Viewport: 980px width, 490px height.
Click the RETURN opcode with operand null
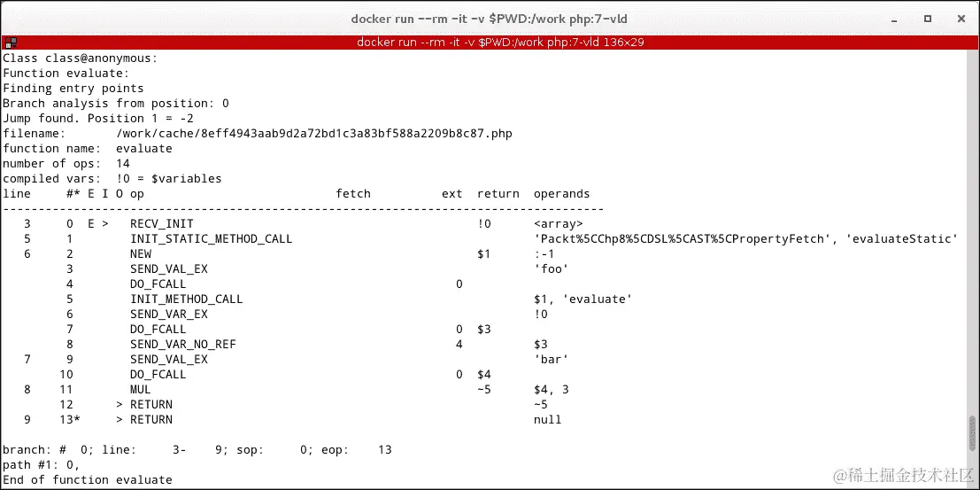coord(151,418)
